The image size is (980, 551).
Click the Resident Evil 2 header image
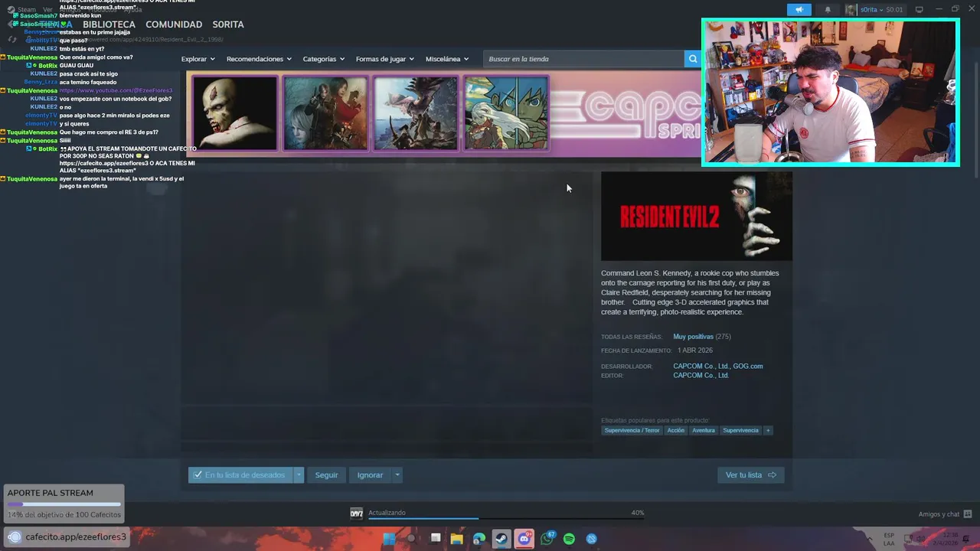(697, 217)
